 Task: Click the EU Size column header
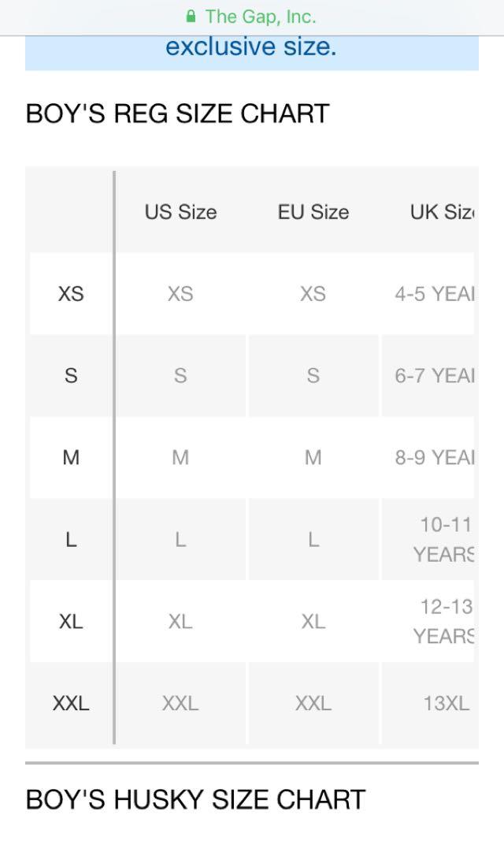point(313,212)
